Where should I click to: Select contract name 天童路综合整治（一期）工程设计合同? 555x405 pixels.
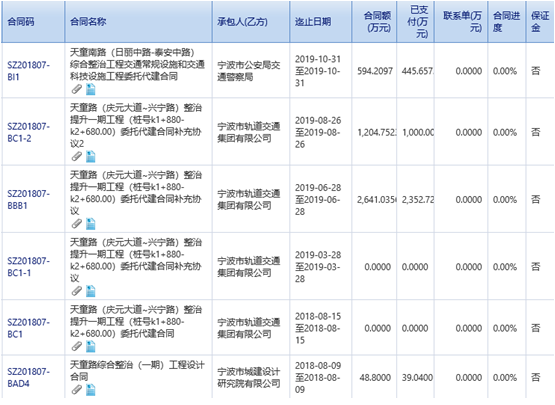click(x=137, y=371)
